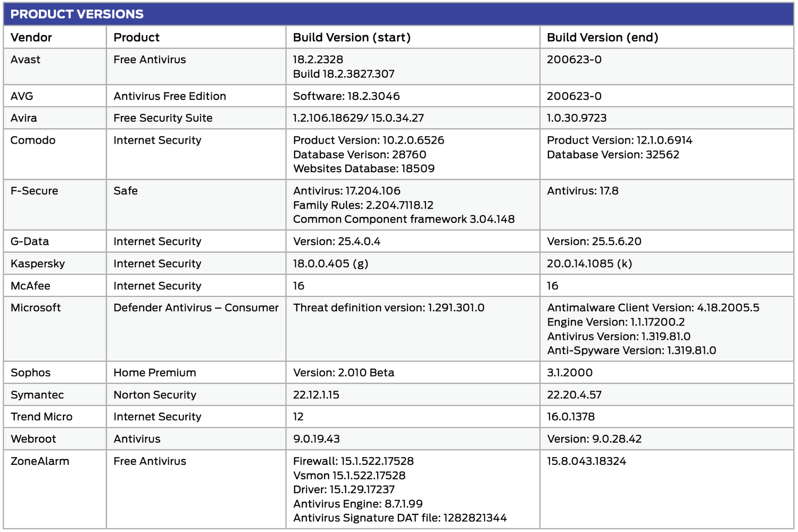
Task: Click the Comodo vendor cell
Action: (x=33, y=140)
